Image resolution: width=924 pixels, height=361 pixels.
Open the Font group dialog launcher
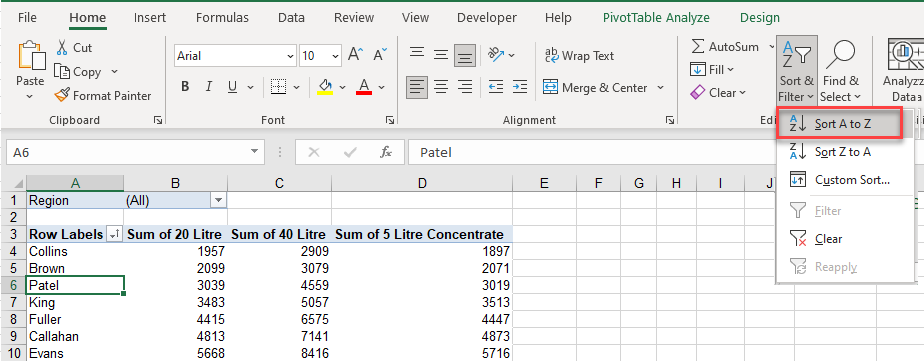click(x=390, y=120)
